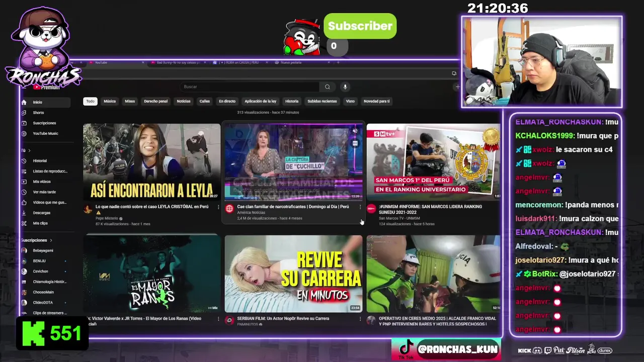Click the search magnifier button
The image size is (644, 362).
click(x=327, y=87)
